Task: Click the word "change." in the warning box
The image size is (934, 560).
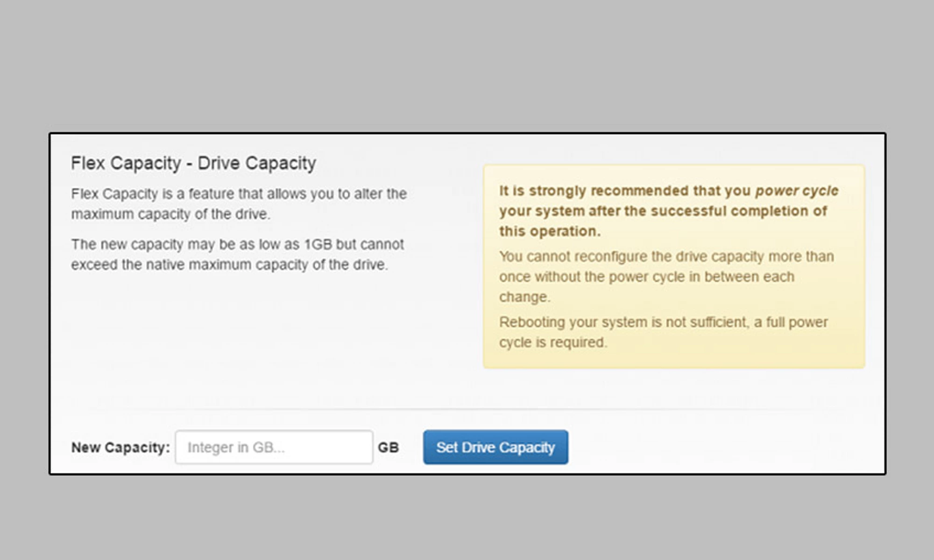Action: (x=524, y=297)
